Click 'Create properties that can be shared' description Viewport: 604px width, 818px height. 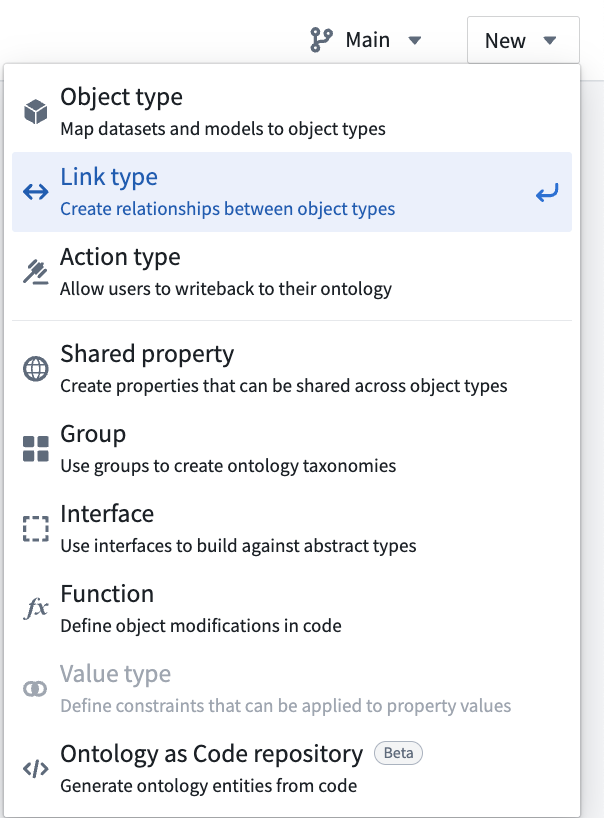tap(284, 386)
